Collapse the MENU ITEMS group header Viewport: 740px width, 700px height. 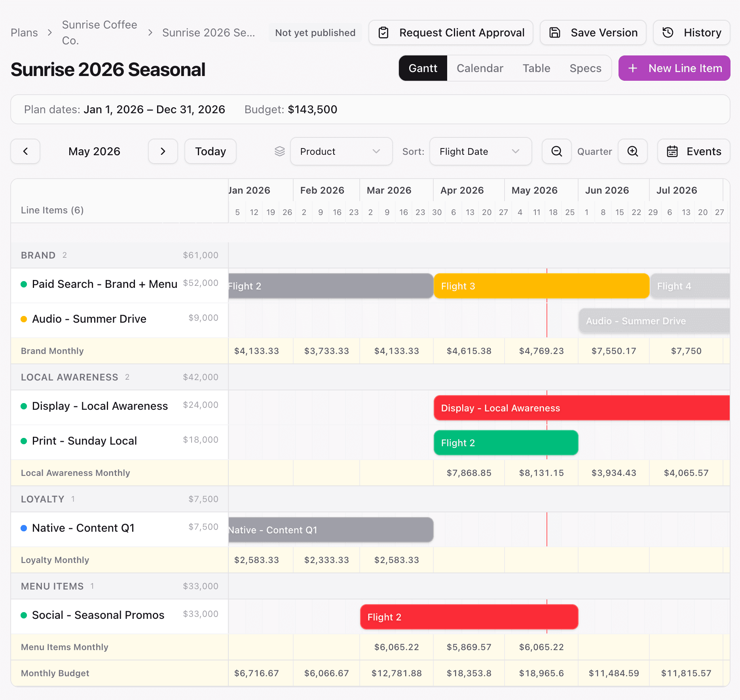click(x=120, y=586)
